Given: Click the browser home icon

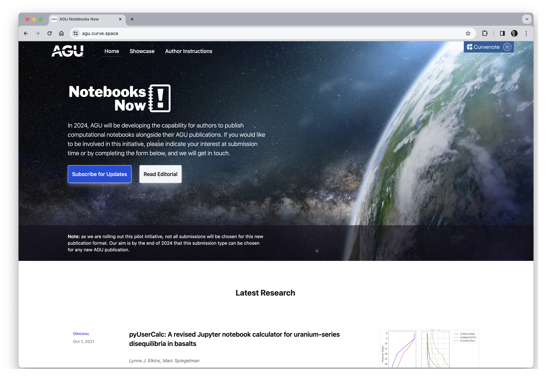Looking at the screenshot, I should click(61, 33).
